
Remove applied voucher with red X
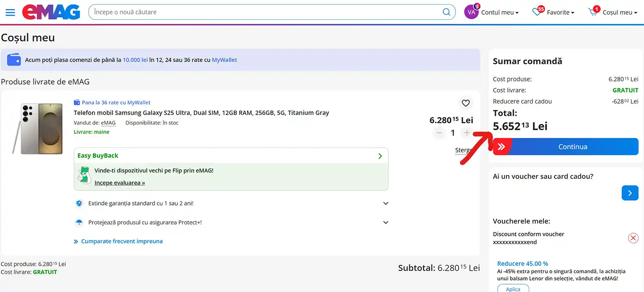[x=633, y=238]
